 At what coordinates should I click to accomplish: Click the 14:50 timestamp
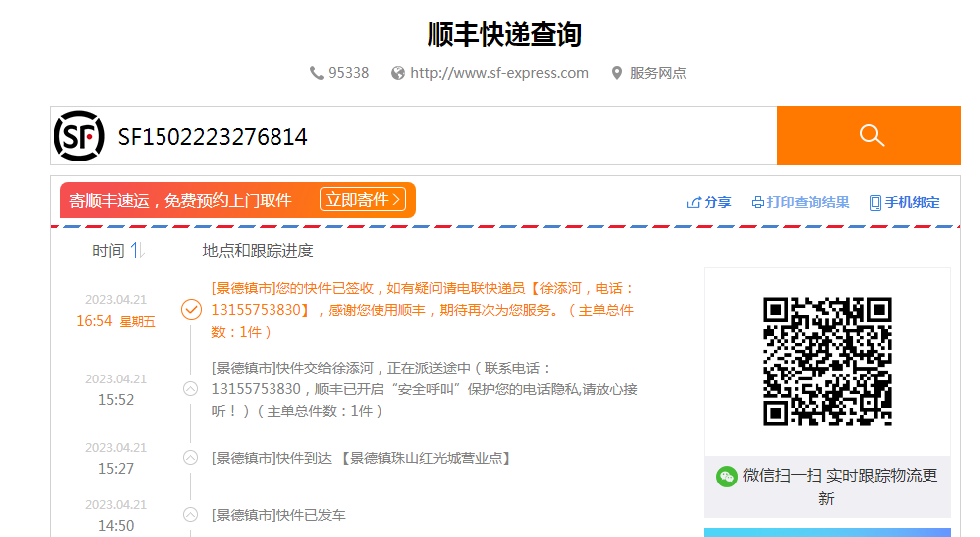(x=116, y=526)
